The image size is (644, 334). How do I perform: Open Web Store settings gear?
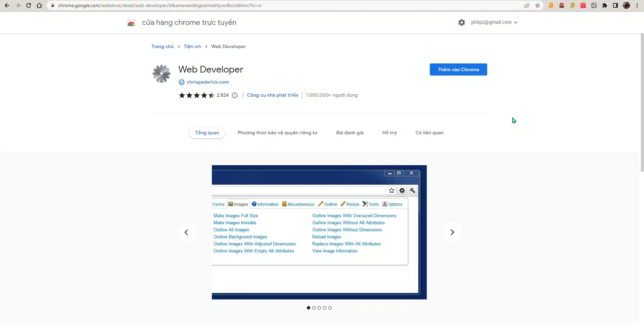(462, 22)
